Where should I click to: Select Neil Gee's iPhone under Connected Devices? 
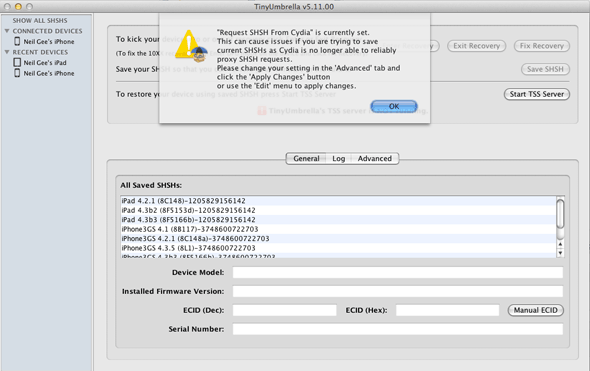tap(49, 41)
